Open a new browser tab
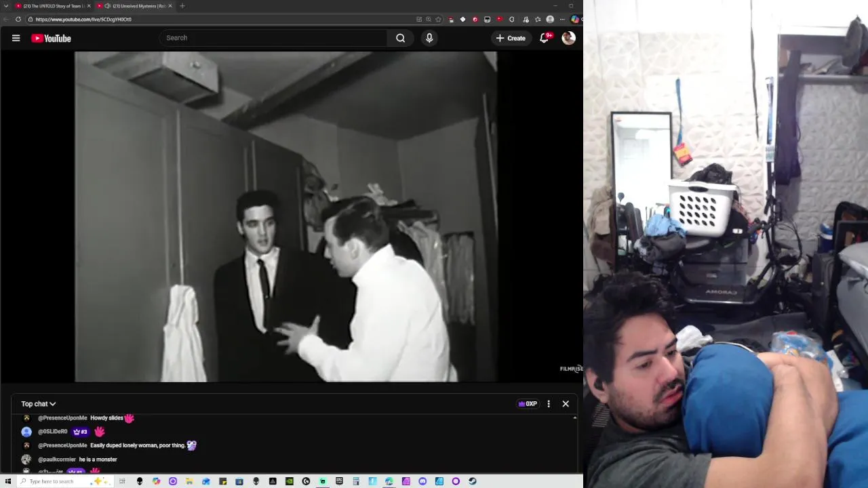This screenshot has width=868, height=488. point(182,6)
